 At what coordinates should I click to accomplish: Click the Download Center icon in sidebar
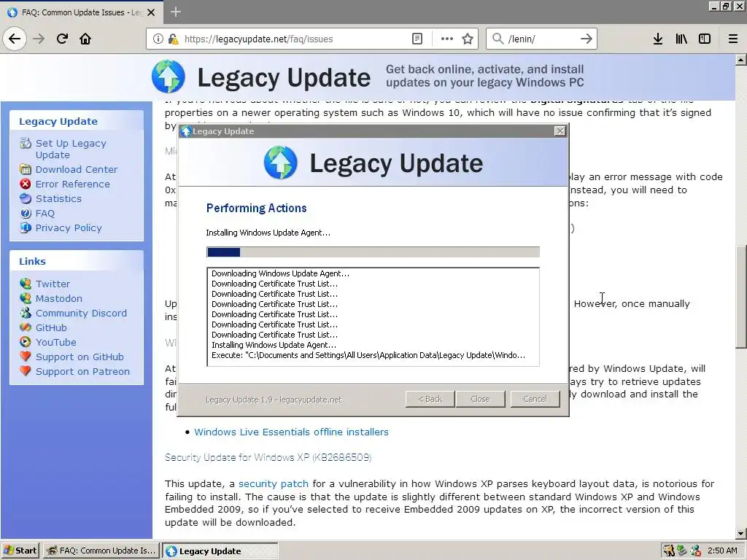tap(26, 169)
